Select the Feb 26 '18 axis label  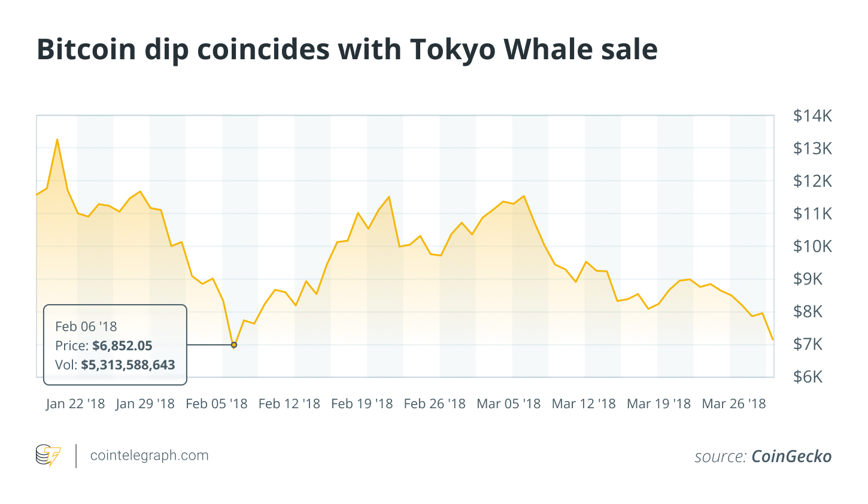pos(435,404)
